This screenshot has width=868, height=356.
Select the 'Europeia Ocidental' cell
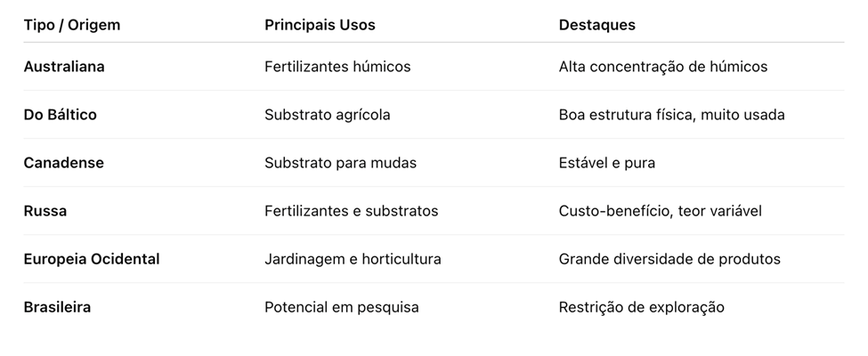click(92, 259)
